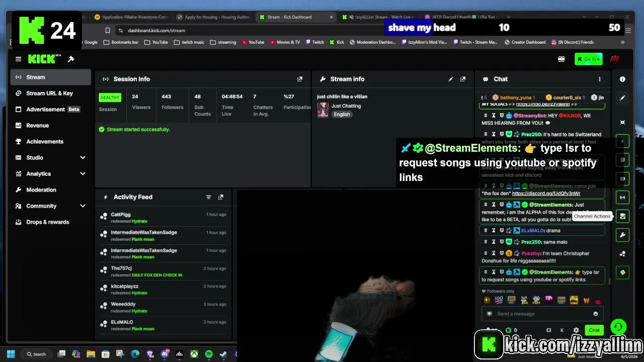
Task: Open Stream URL & Key in the sidebar
Action: [51, 93]
